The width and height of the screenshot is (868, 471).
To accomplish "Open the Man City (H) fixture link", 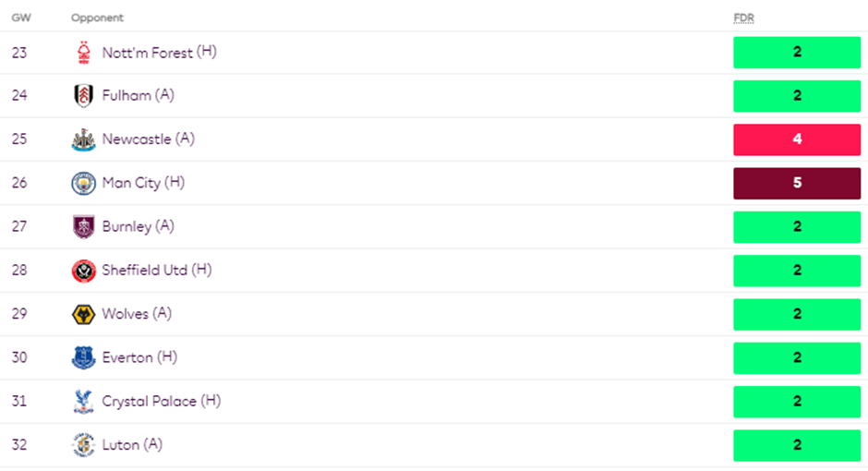I will pos(143,183).
